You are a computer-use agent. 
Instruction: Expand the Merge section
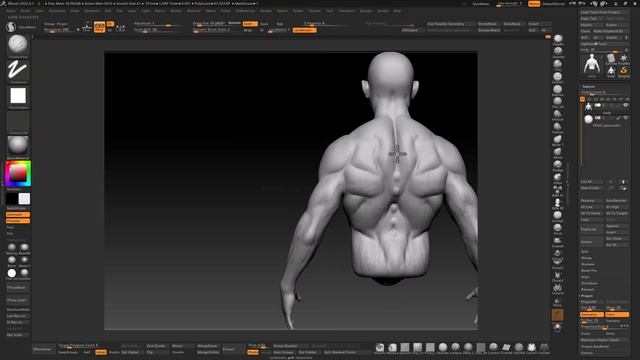(587, 258)
